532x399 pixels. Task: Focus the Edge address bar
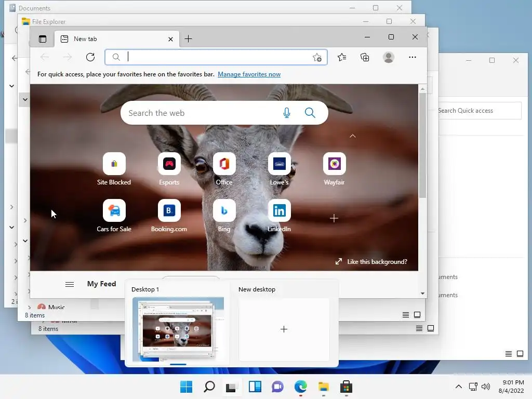tap(216, 57)
